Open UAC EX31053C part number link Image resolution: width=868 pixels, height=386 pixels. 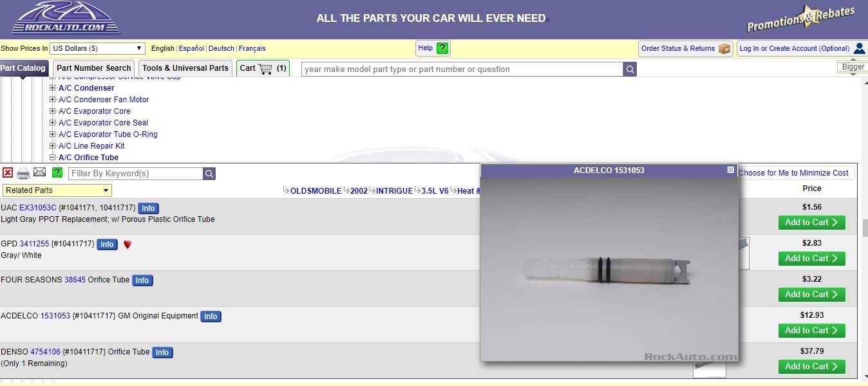pyautogui.click(x=38, y=208)
